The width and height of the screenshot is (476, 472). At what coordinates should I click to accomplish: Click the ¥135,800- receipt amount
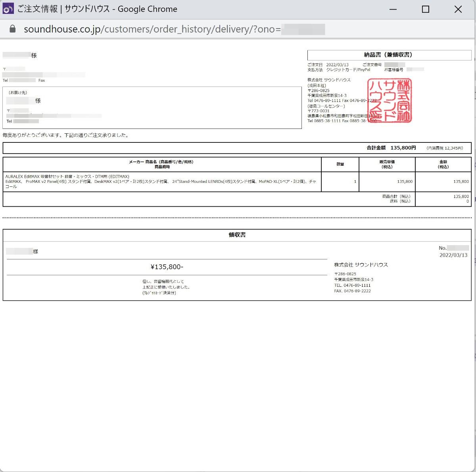[167, 267]
